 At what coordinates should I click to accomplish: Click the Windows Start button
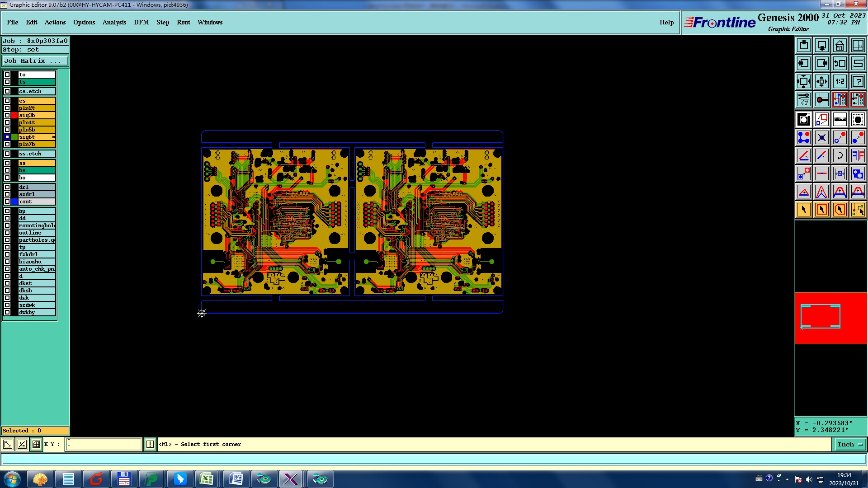(12, 479)
